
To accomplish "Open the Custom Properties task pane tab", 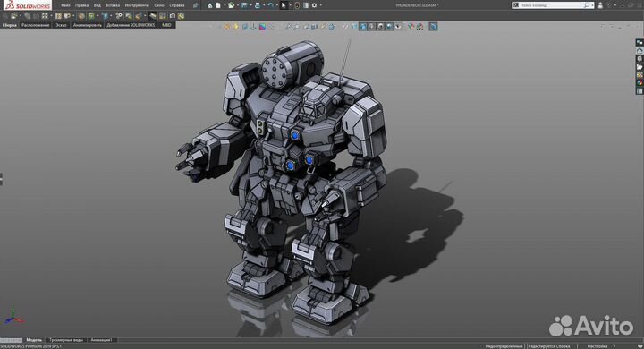I will coord(640,91).
